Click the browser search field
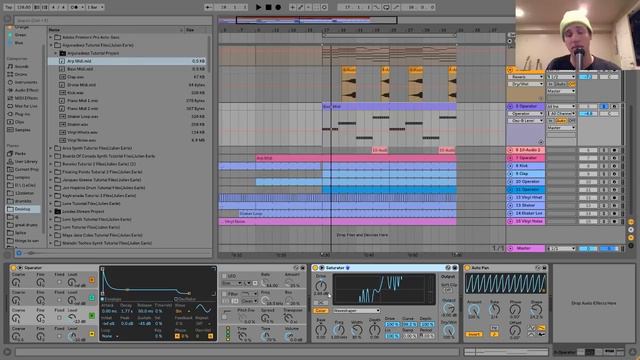 pyautogui.click(x=113, y=20)
